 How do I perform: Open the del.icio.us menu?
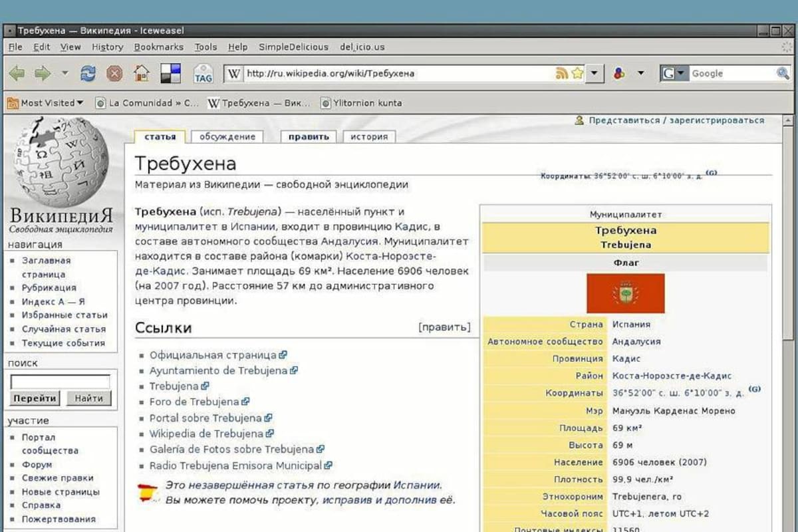[x=362, y=47]
